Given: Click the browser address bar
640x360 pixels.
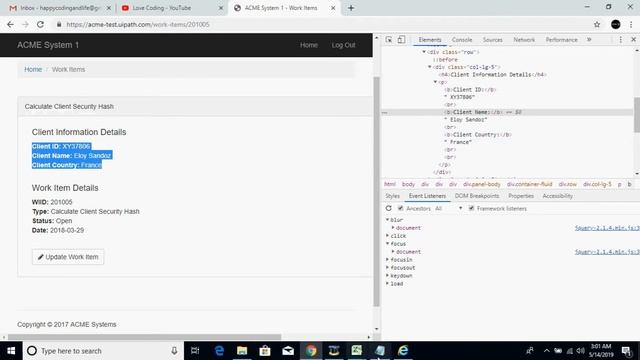Looking at the screenshot, I should point(322,24).
